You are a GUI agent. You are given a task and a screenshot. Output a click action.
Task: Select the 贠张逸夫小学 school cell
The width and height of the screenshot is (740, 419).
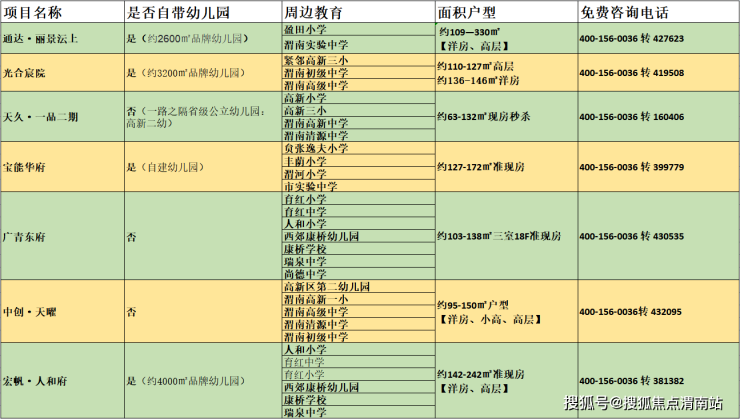click(359, 148)
